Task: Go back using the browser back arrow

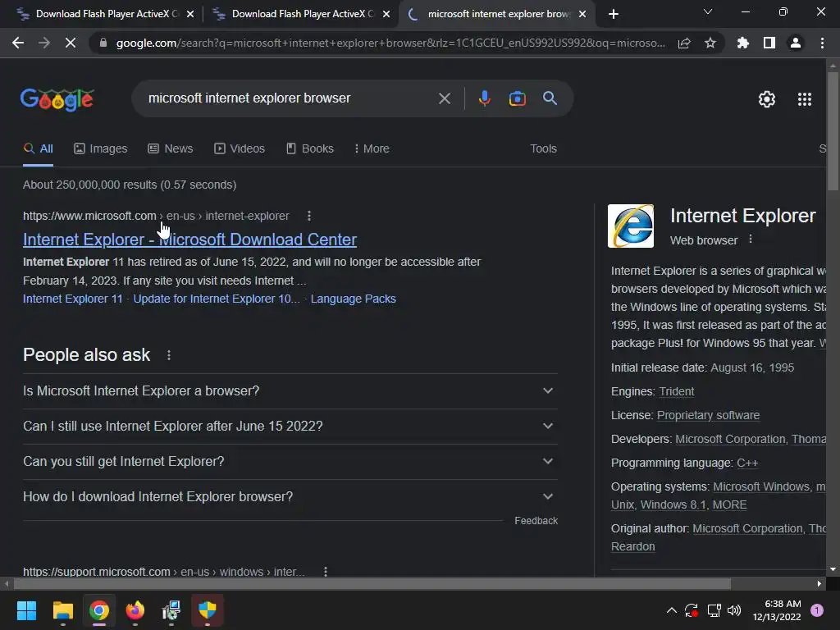Action: pyautogui.click(x=18, y=43)
